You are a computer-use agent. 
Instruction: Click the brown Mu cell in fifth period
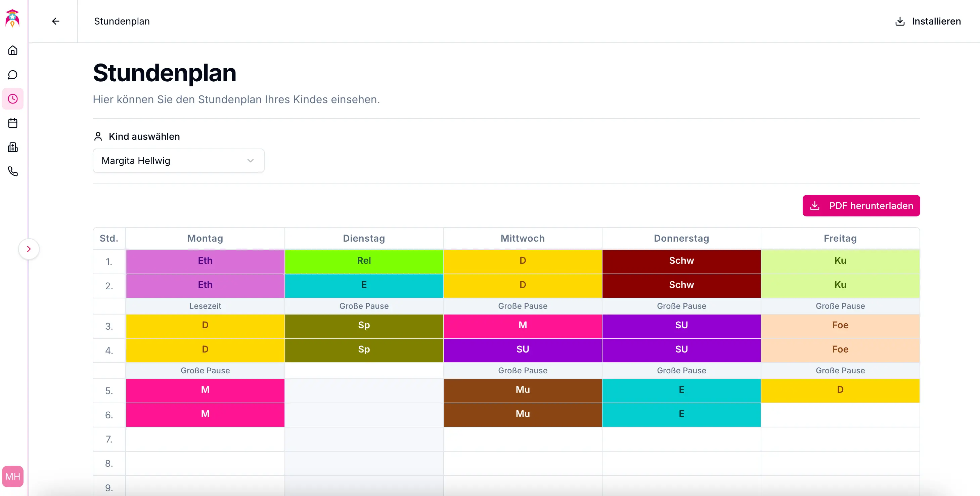click(x=522, y=390)
